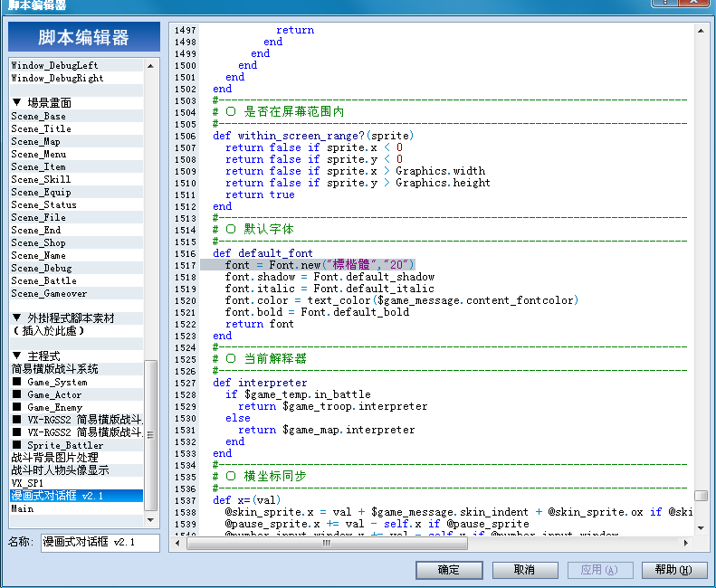Click the script list scroll-up arrow
716x588 pixels.
click(x=150, y=66)
